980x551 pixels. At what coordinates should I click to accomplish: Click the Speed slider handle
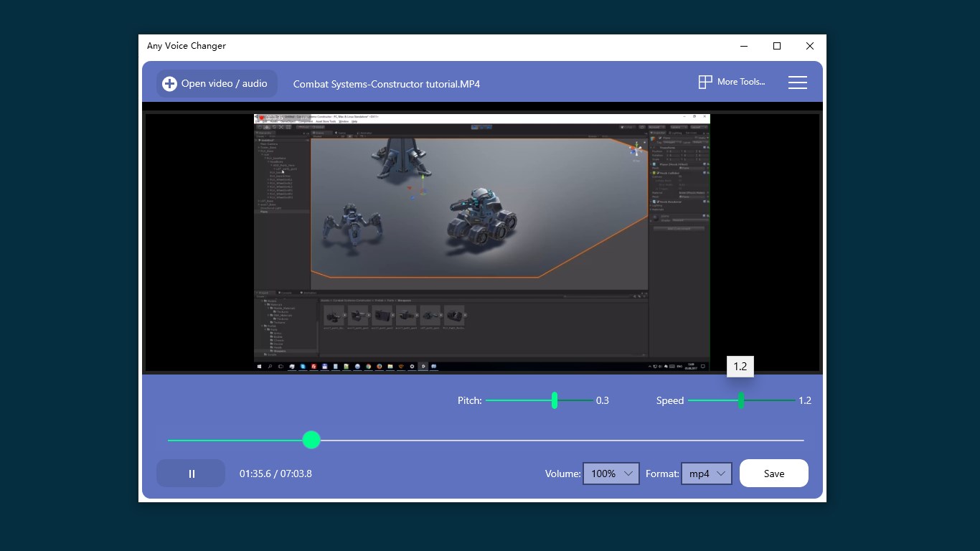(741, 401)
